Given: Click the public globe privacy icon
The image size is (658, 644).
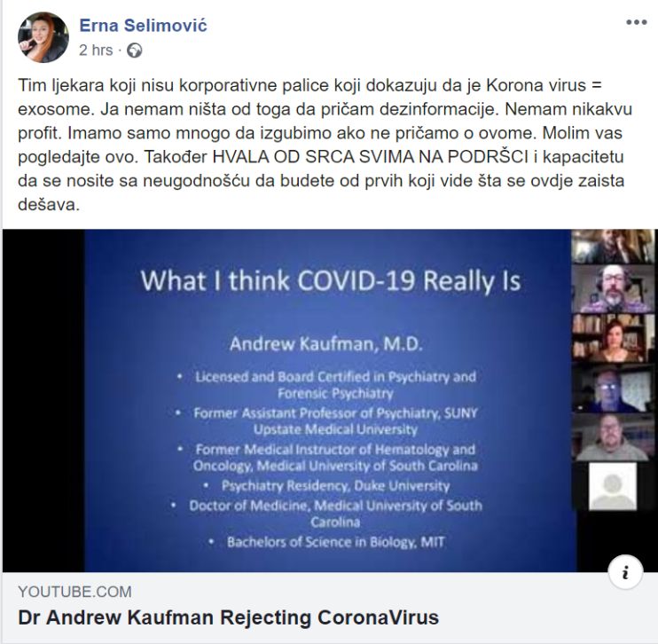Looking at the screenshot, I should coord(134,51).
